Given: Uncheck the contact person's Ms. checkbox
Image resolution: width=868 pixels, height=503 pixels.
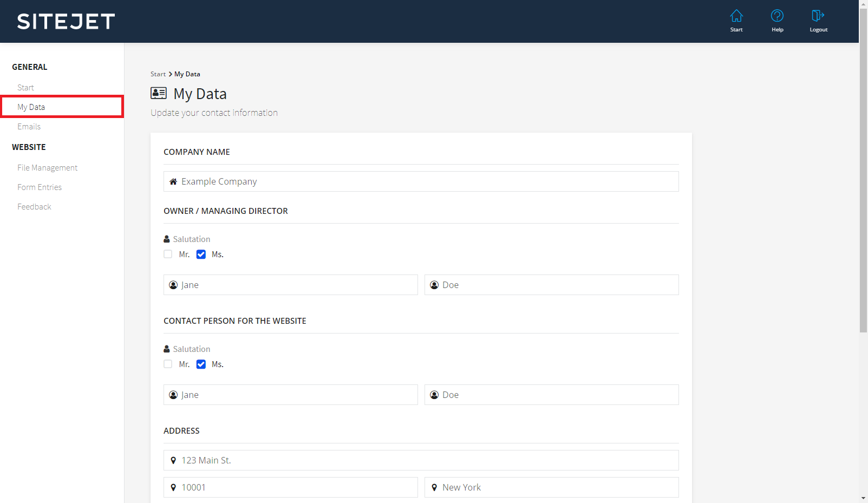Looking at the screenshot, I should pos(201,364).
